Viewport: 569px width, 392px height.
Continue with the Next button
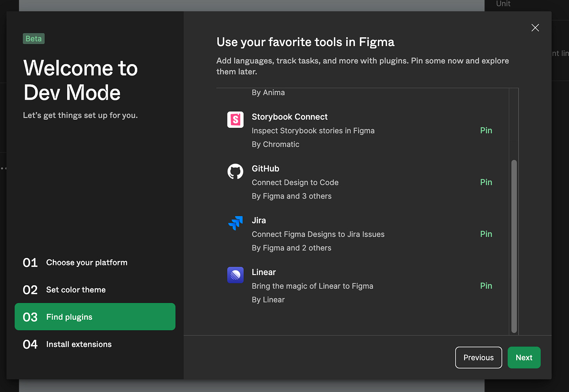[x=524, y=358]
